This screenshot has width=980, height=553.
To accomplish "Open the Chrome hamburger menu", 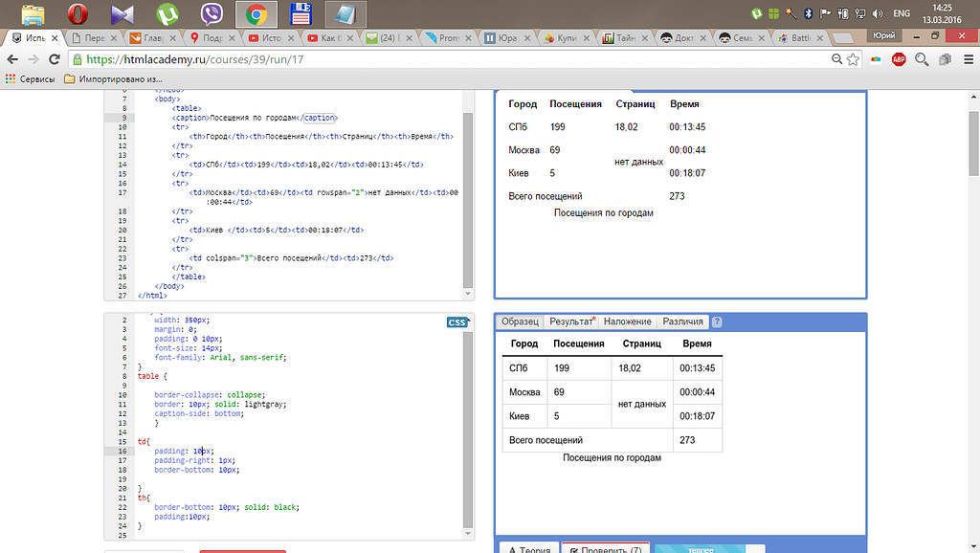I will [969, 59].
